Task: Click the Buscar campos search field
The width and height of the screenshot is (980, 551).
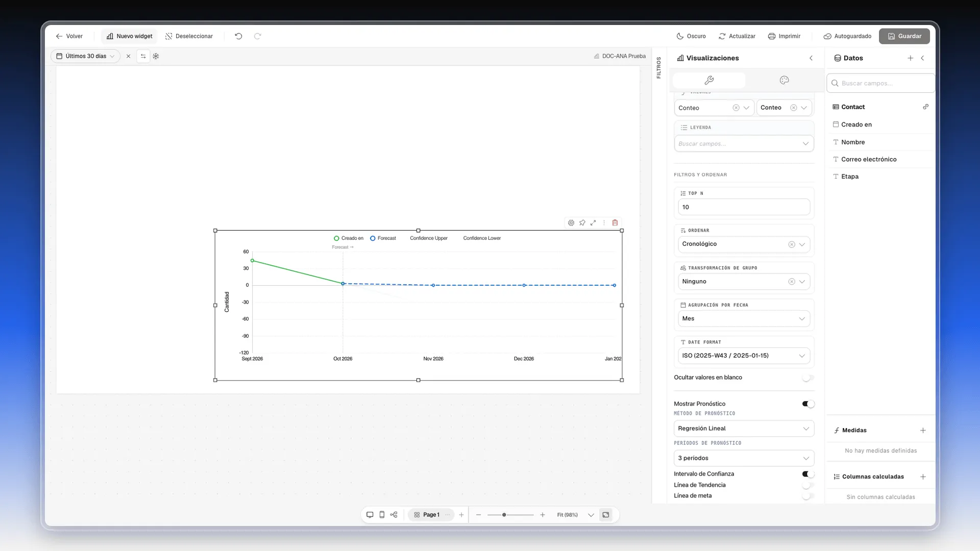Action: (880, 83)
